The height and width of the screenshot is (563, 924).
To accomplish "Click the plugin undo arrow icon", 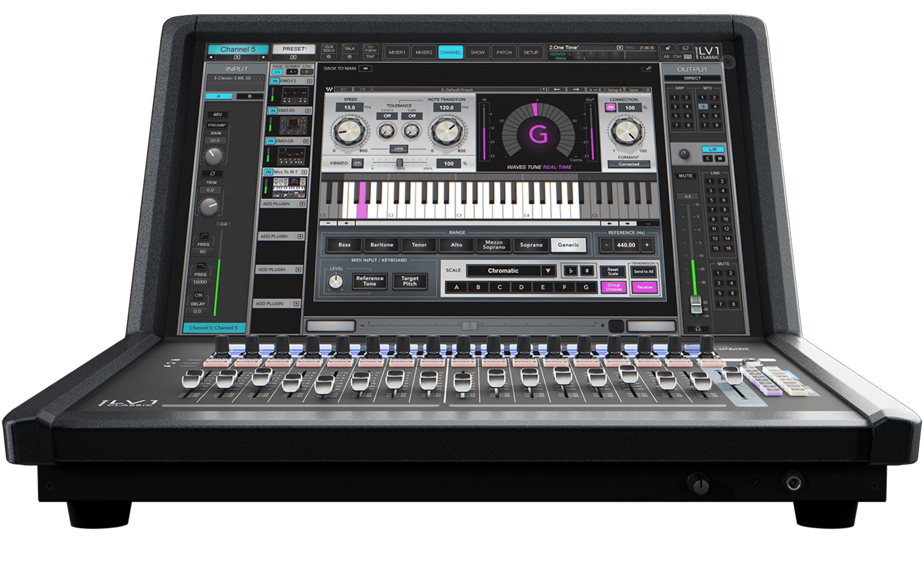I will [x=344, y=90].
